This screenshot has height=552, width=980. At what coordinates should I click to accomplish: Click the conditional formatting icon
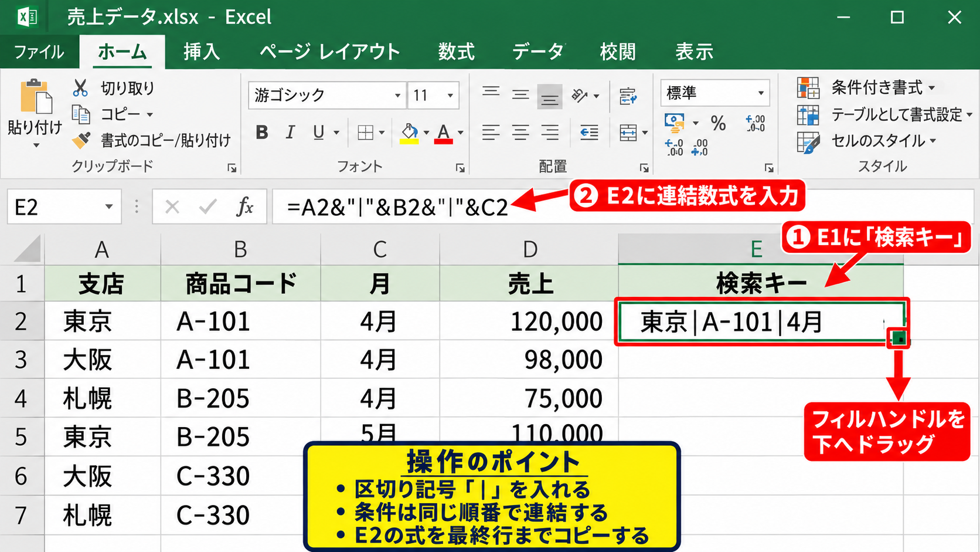[x=808, y=88]
